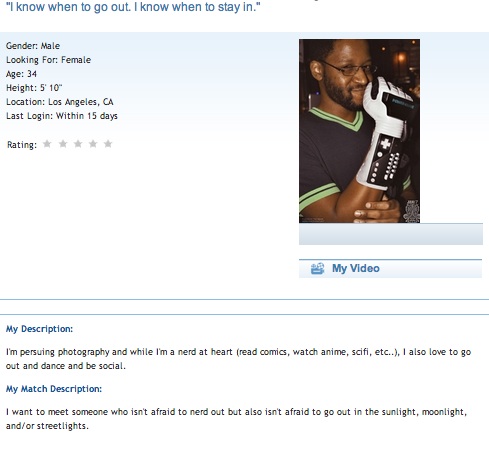The width and height of the screenshot is (489, 449).
Task: Open the My Video link
Action: click(356, 268)
